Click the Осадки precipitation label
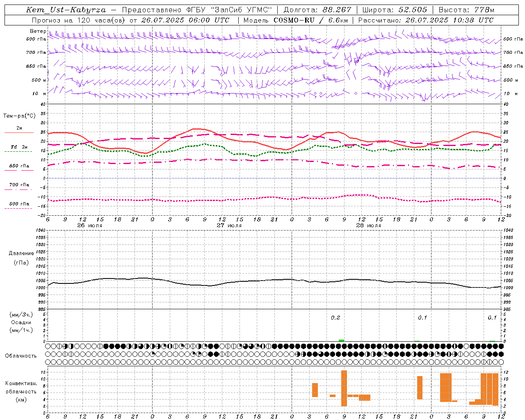The image size is (525, 420). point(21,322)
